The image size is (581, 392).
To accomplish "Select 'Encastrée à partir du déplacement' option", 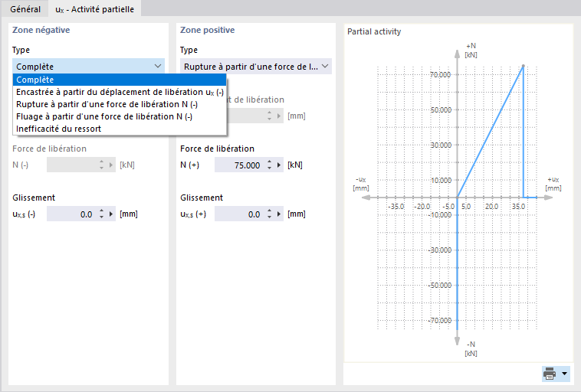I will (x=119, y=92).
